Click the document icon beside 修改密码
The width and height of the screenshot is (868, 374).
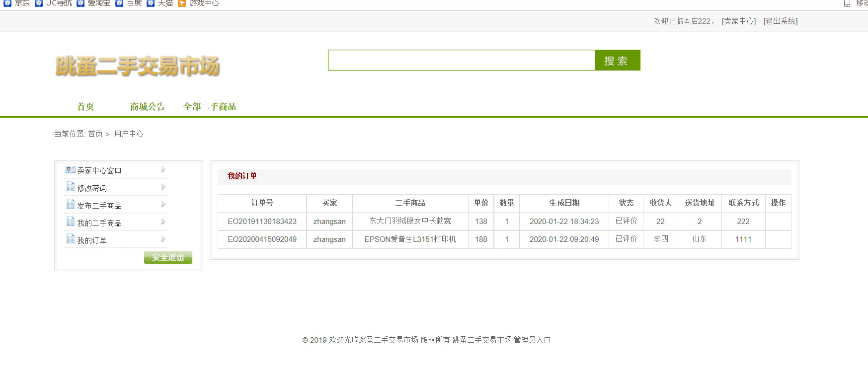coord(71,187)
